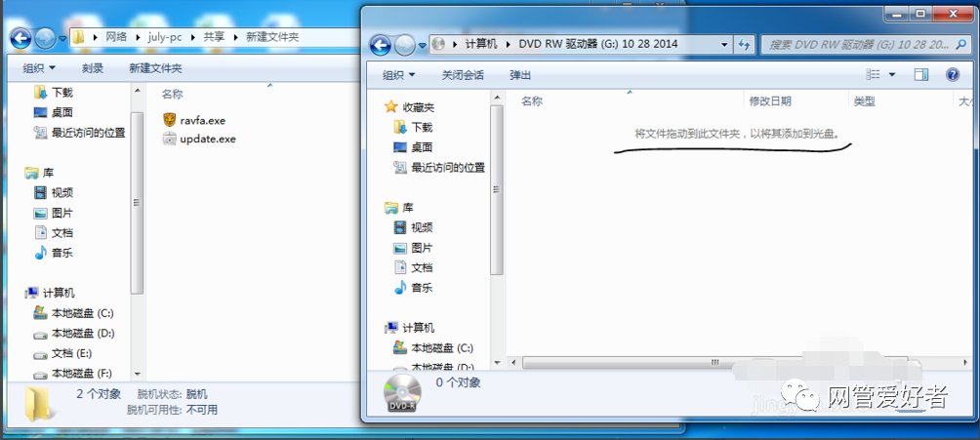Open 音乐 in network share window sidebar

click(53, 253)
